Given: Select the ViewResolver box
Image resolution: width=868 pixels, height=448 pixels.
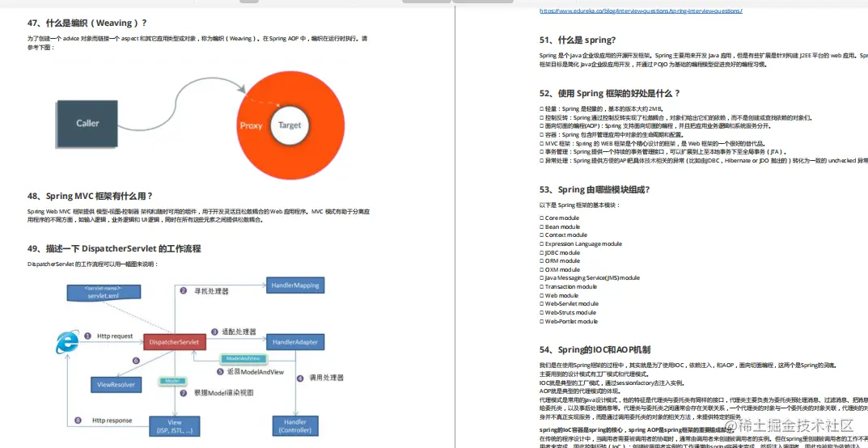Looking at the screenshot, I should coord(116,384).
